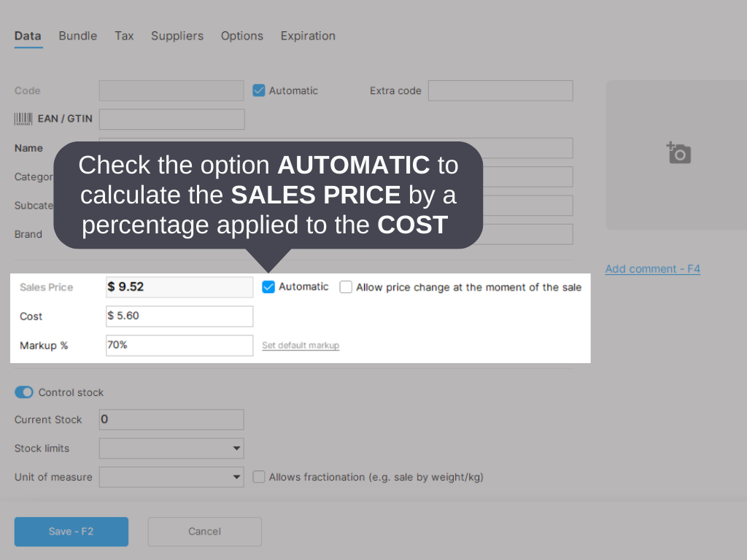Enable Allow price change at moment of sale
The height and width of the screenshot is (560, 747).
click(346, 287)
